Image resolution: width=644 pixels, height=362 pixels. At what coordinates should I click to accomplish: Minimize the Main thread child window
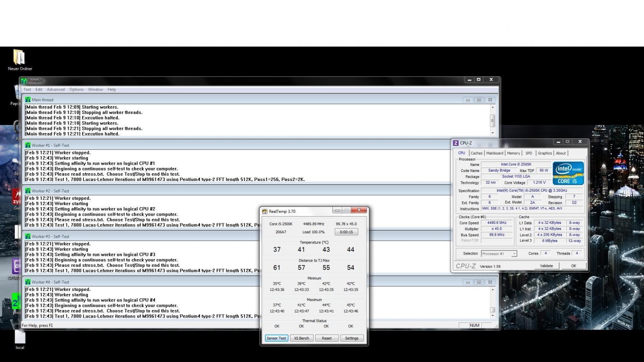tap(468, 99)
